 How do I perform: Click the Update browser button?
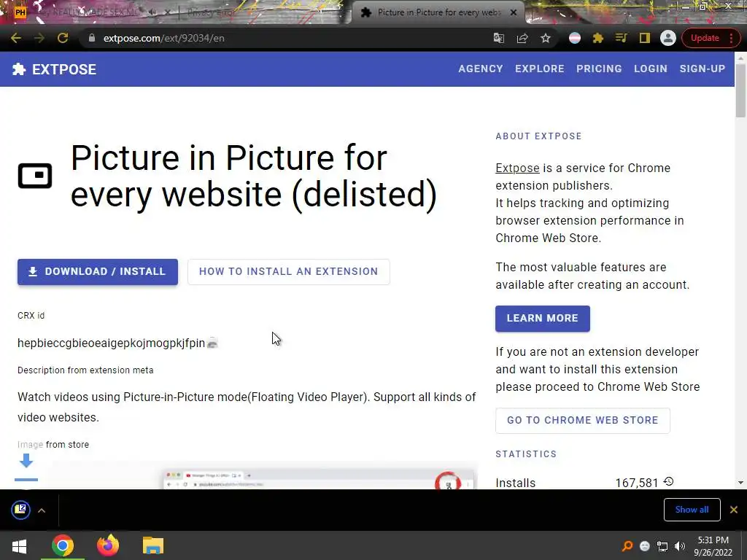click(x=704, y=38)
